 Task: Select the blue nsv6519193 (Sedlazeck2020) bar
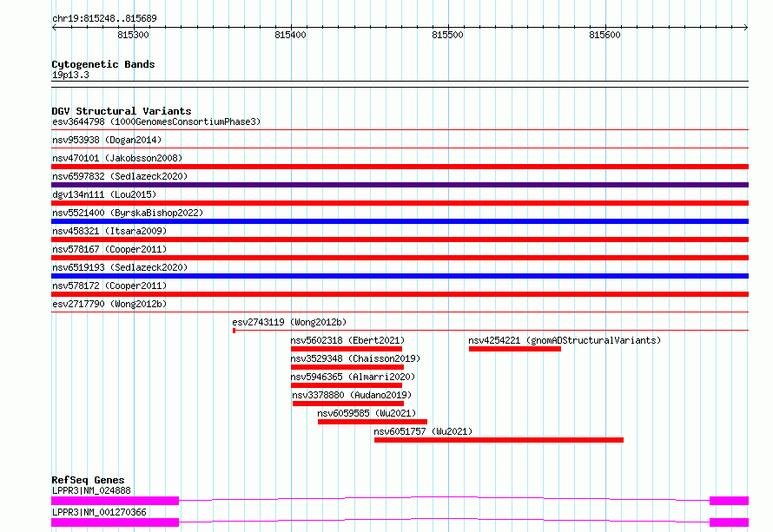(x=400, y=276)
